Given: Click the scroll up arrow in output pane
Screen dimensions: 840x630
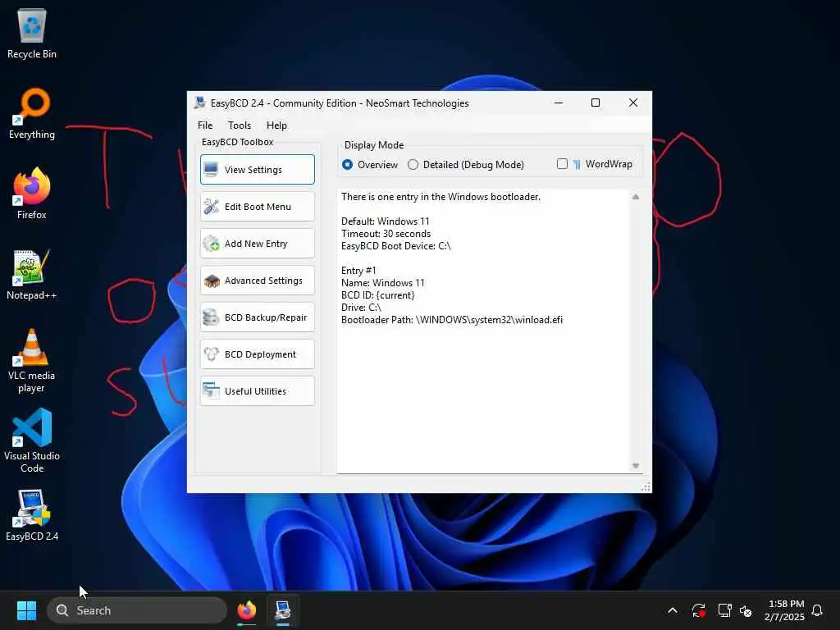Looking at the screenshot, I should point(636,197).
